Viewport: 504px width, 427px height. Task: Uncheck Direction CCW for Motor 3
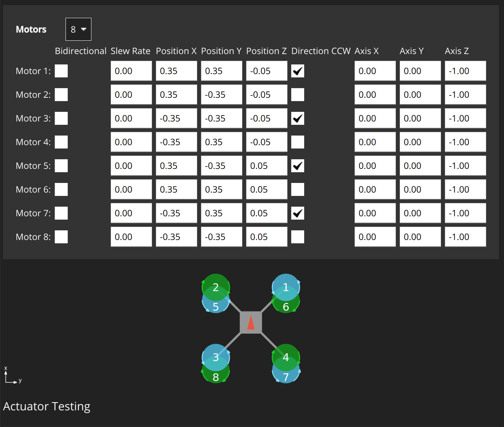pyautogui.click(x=298, y=118)
